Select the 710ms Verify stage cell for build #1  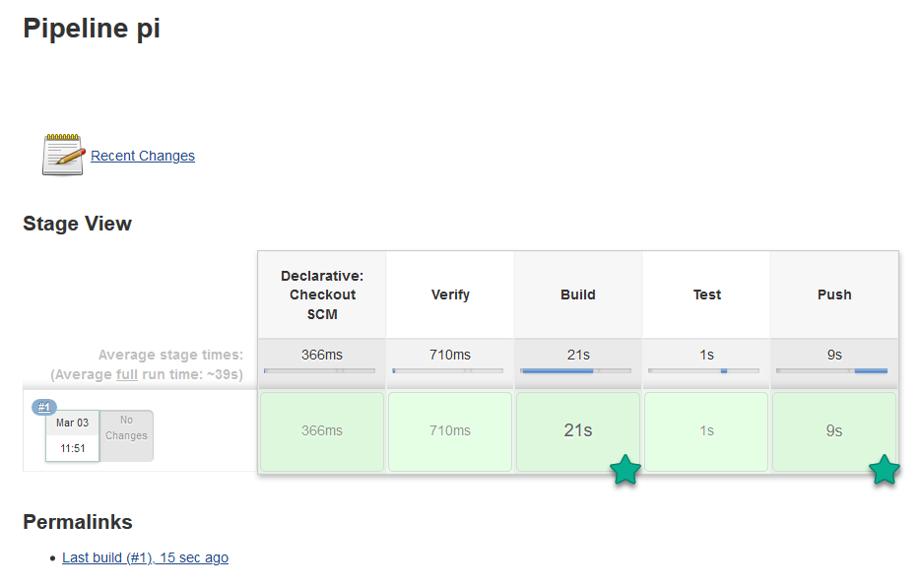[x=450, y=431]
